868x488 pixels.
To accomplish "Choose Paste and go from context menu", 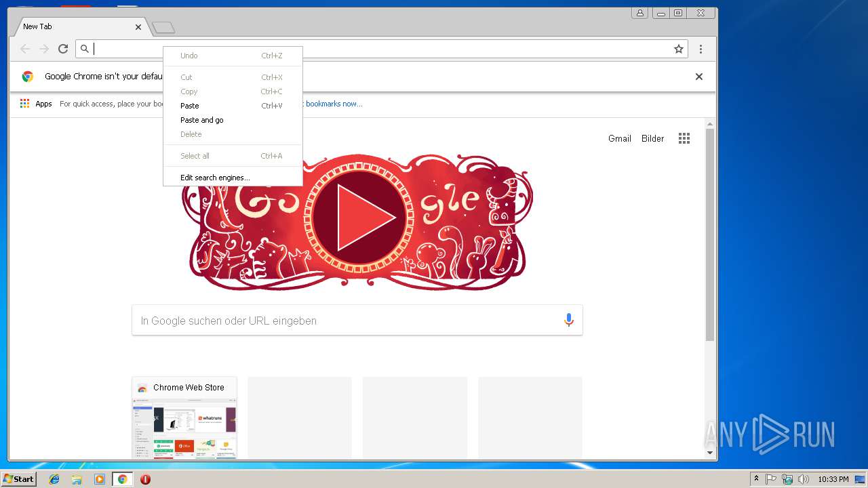I will point(233,120).
